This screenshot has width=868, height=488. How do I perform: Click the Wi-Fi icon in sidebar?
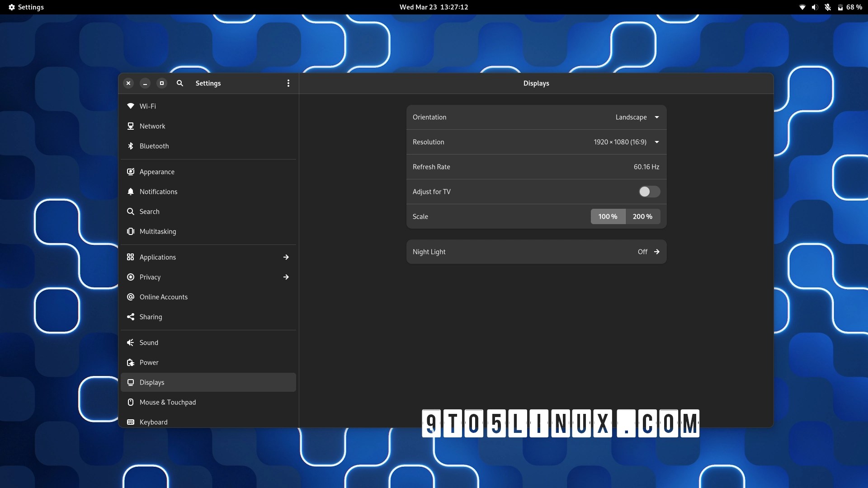(131, 106)
